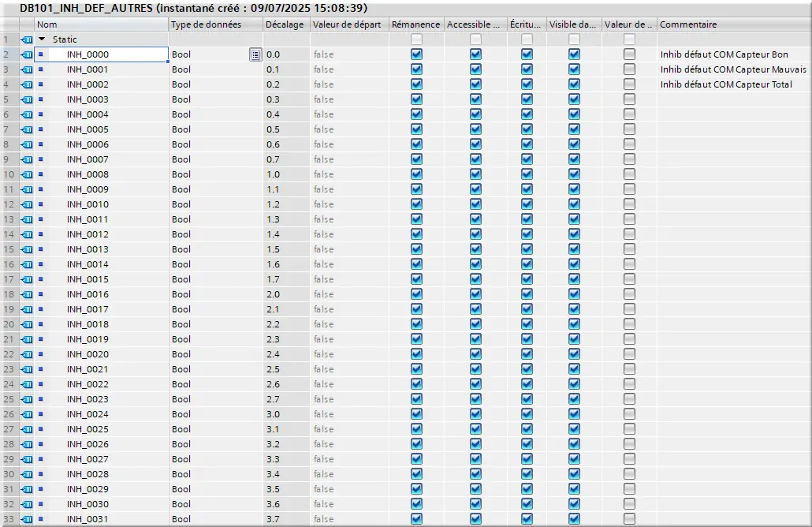Click the Bool data type of INH_0002
The height and width of the screenshot is (527, 812).
click(181, 84)
